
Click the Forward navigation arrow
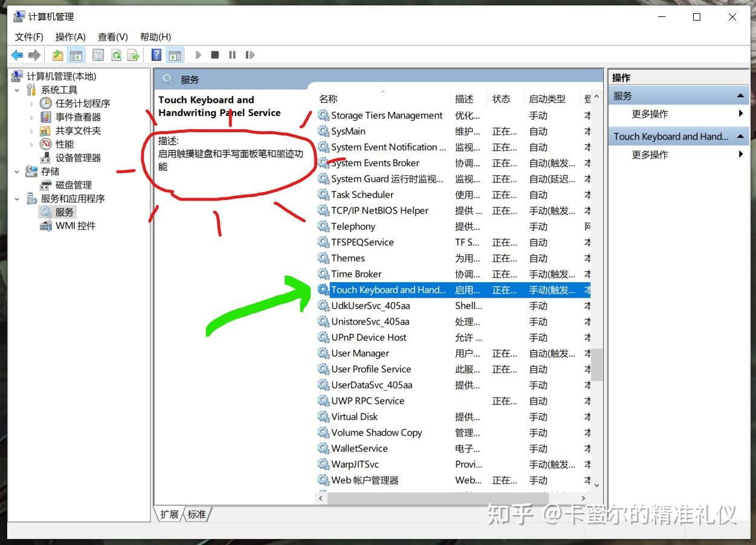[x=34, y=54]
